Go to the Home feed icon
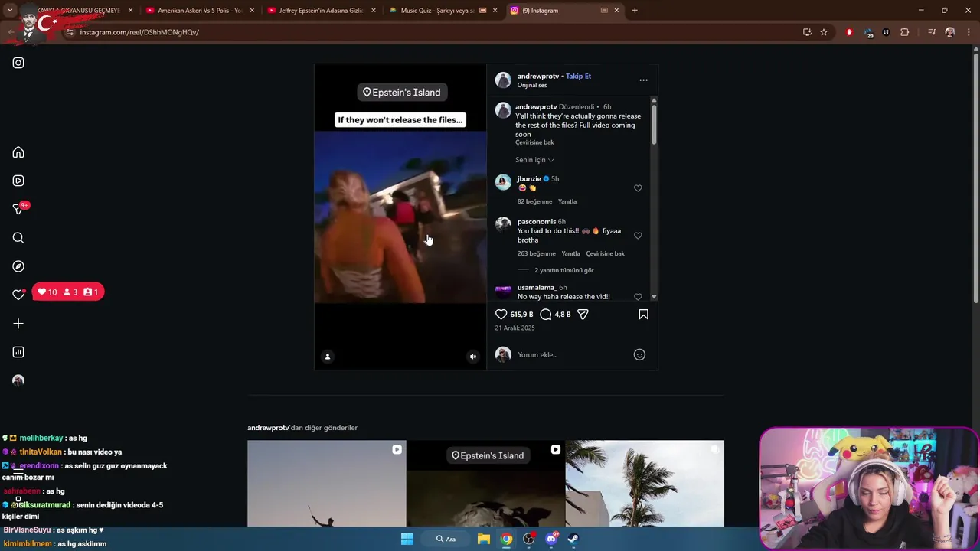Viewport: 980px width, 551px height. [x=18, y=152]
